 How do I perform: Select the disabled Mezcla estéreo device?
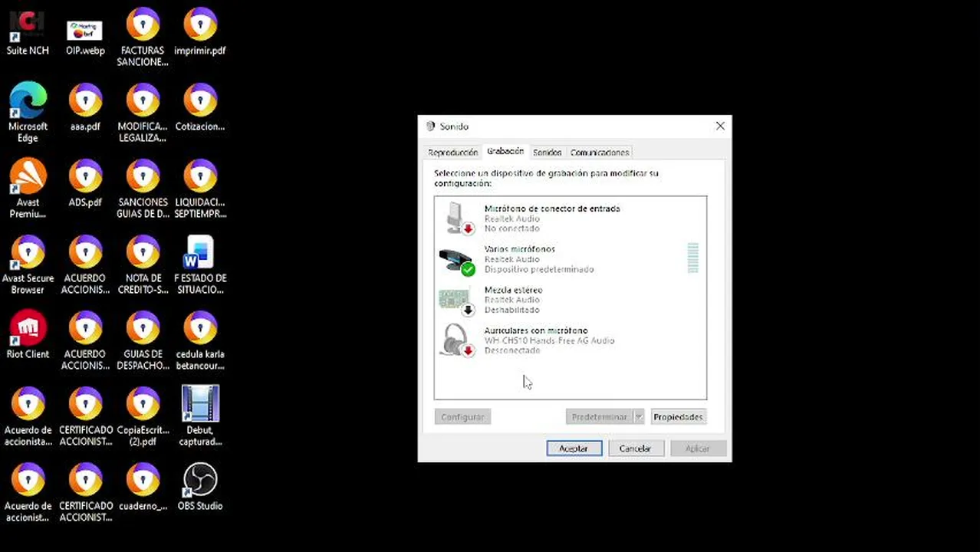[x=571, y=299]
